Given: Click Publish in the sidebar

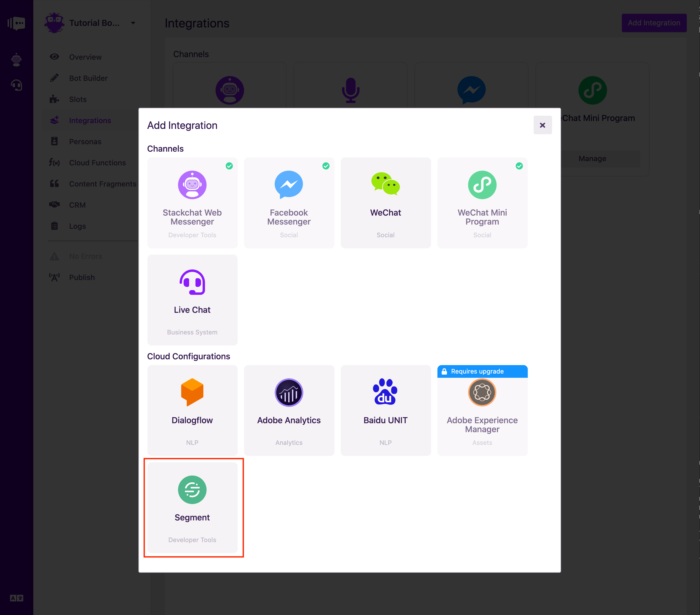Looking at the screenshot, I should click(82, 277).
